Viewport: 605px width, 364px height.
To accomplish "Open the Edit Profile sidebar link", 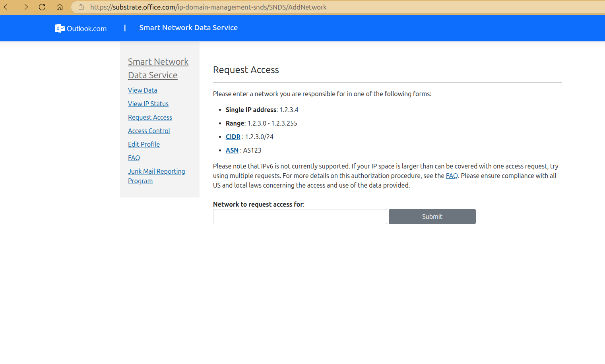I will pyautogui.click(x=144, y=144).
